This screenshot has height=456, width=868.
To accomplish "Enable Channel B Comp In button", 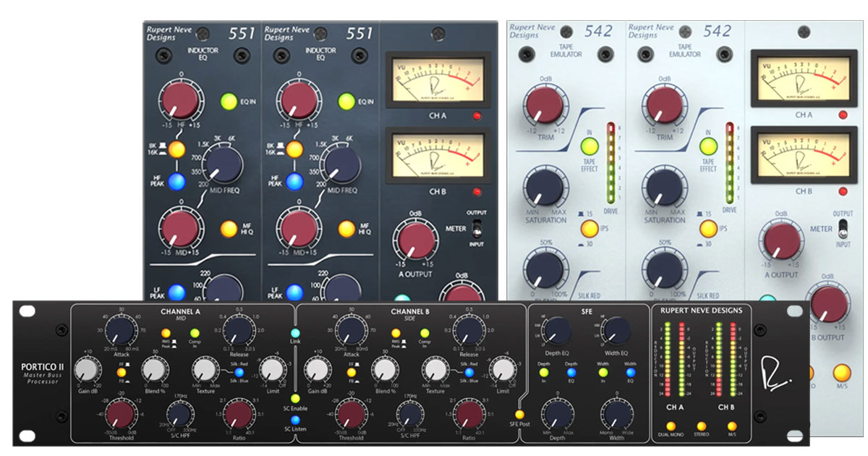I will click(424, 334).
